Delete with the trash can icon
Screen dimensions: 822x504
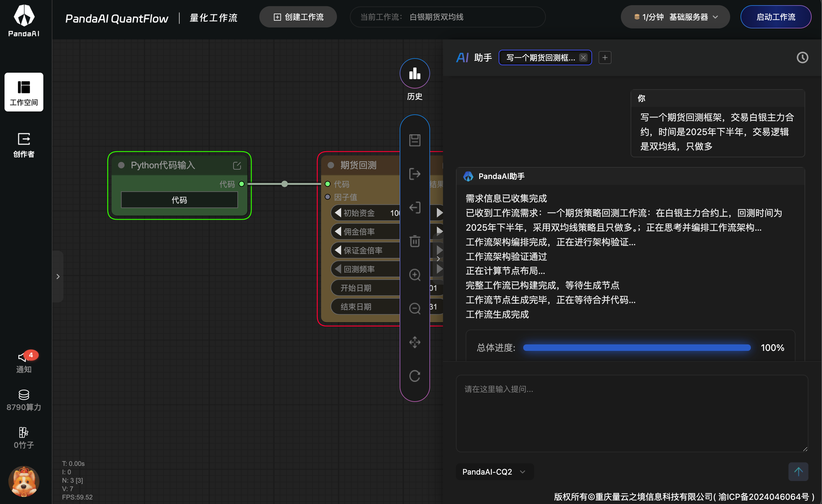[415, 241]
